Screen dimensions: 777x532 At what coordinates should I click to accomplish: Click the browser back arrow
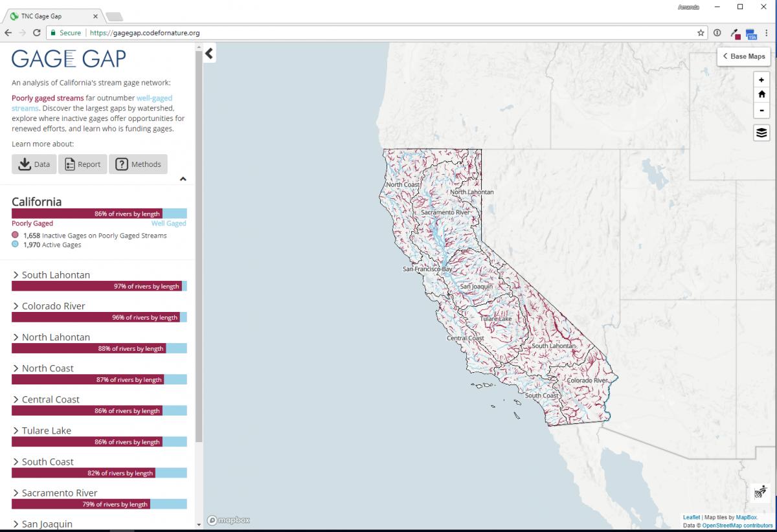[x=8, y=32]
